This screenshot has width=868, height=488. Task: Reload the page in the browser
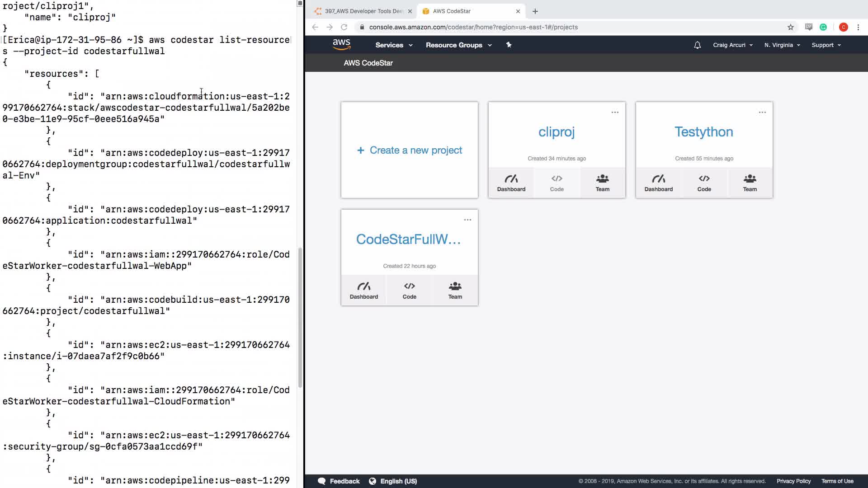coord(344,27)
